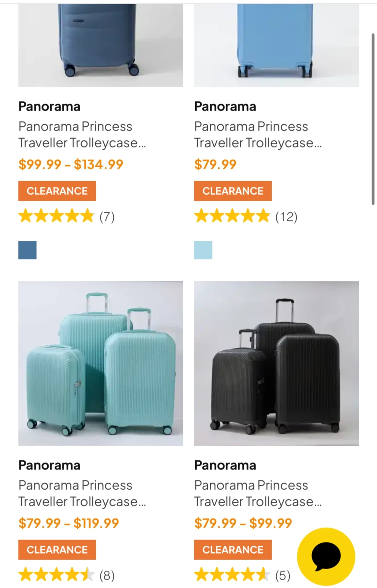Select the dark blue color swatch
377x588 pixels.
(27, 250)
